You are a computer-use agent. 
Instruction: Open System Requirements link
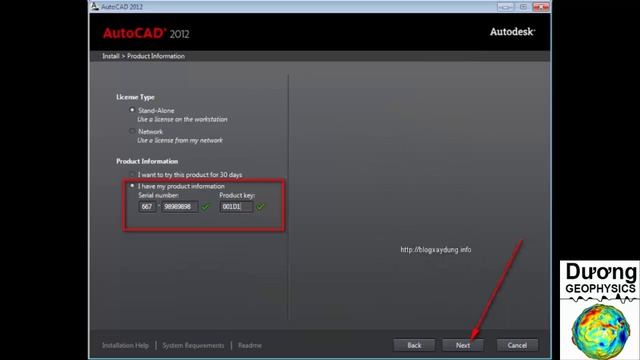pos(193,345)
